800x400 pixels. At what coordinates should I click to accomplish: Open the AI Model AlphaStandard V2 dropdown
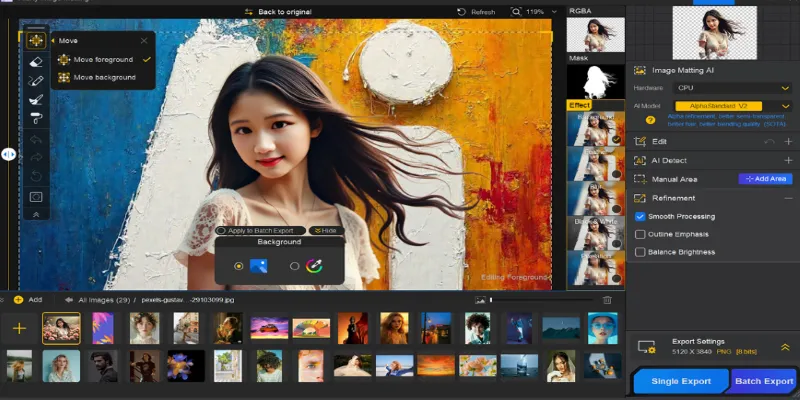tap(732, 106)
